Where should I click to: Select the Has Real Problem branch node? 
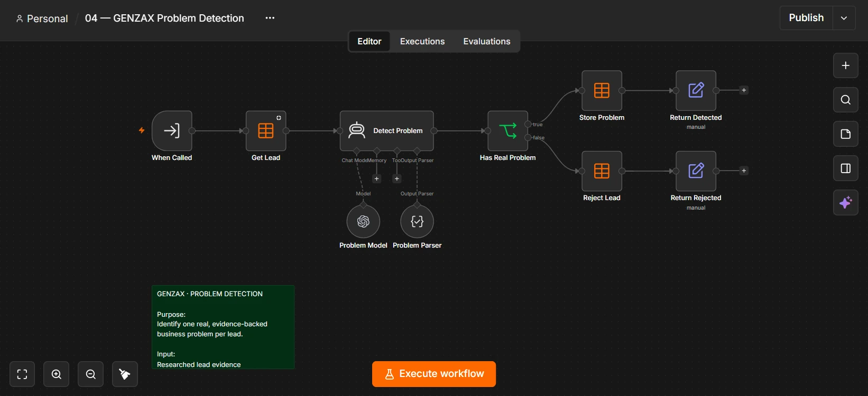click(508, 131)
